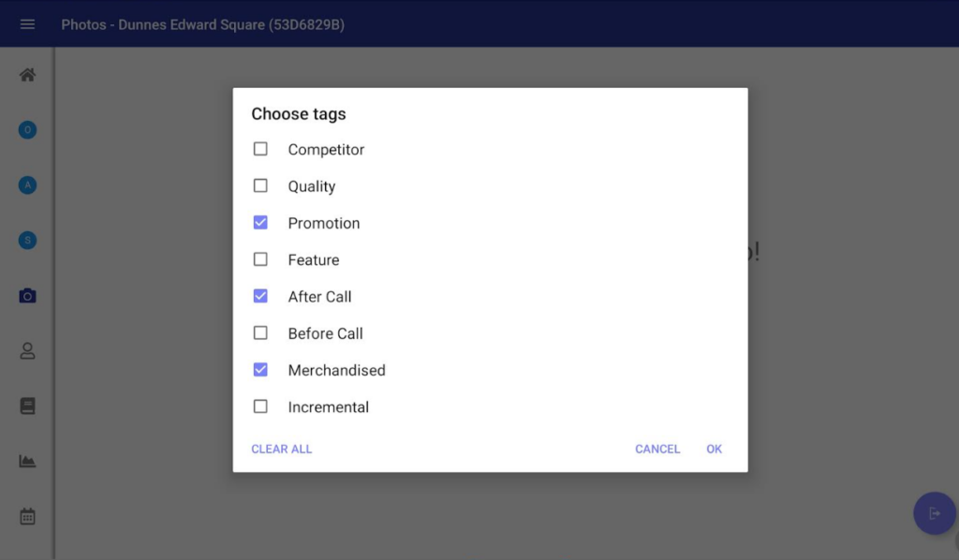
Task: Click the round exit floating button
Action: click(x=934, y=513)
